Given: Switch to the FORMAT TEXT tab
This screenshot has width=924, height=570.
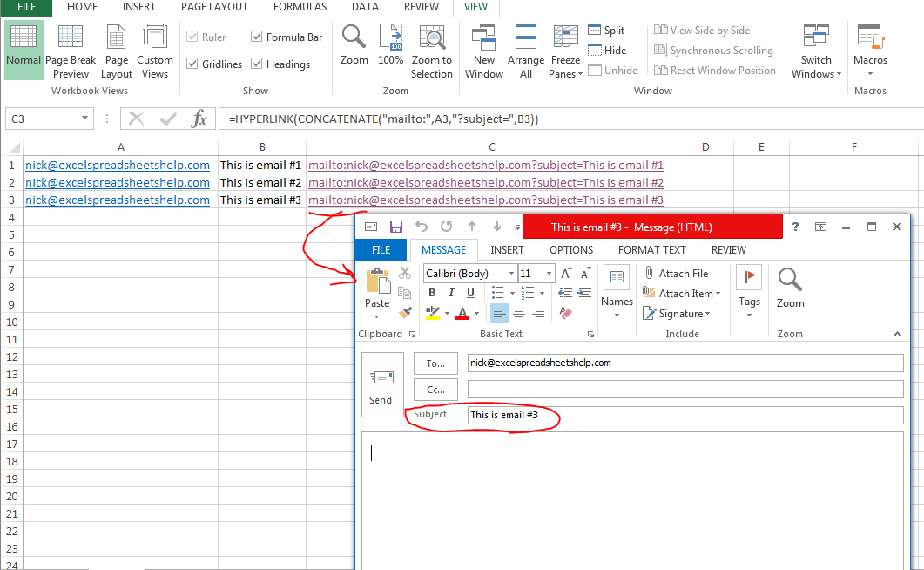Looking at the screenshot, I should [x=651, y=250].
